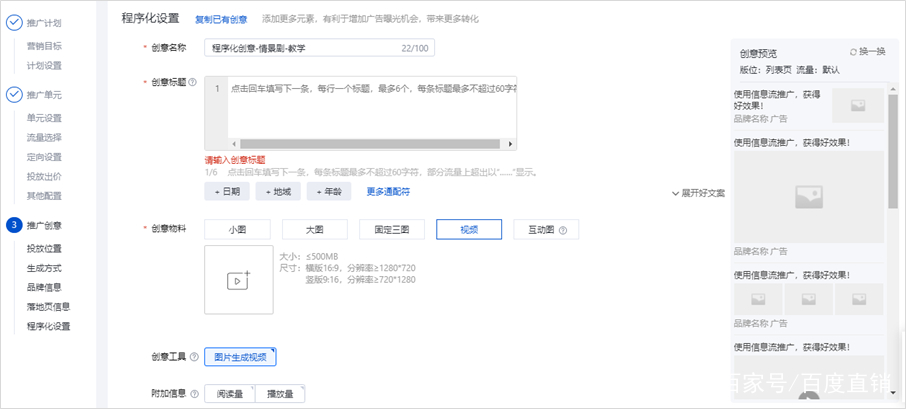Click the 换一换 refresh icon in preview
This screenshot has height=409, width=906.
pyautogui.click(x=853, y=52)
